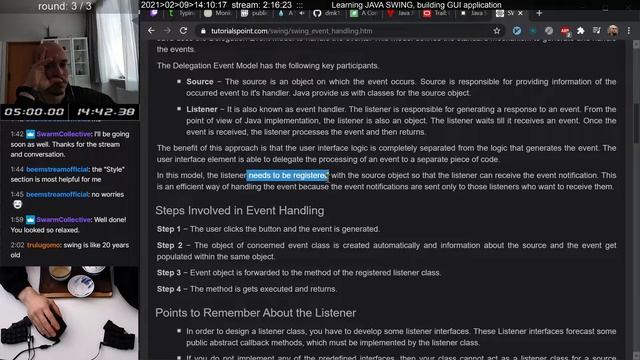
Task: Click the highlighted 'needs to be registered' text
Action: (288, 176)
